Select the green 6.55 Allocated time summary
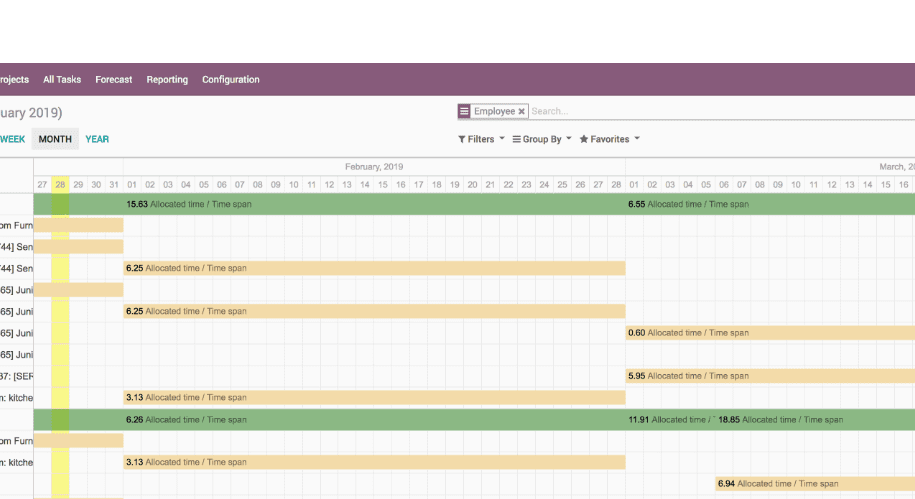This screenshot has height=499, width=915. coord(770,204)
